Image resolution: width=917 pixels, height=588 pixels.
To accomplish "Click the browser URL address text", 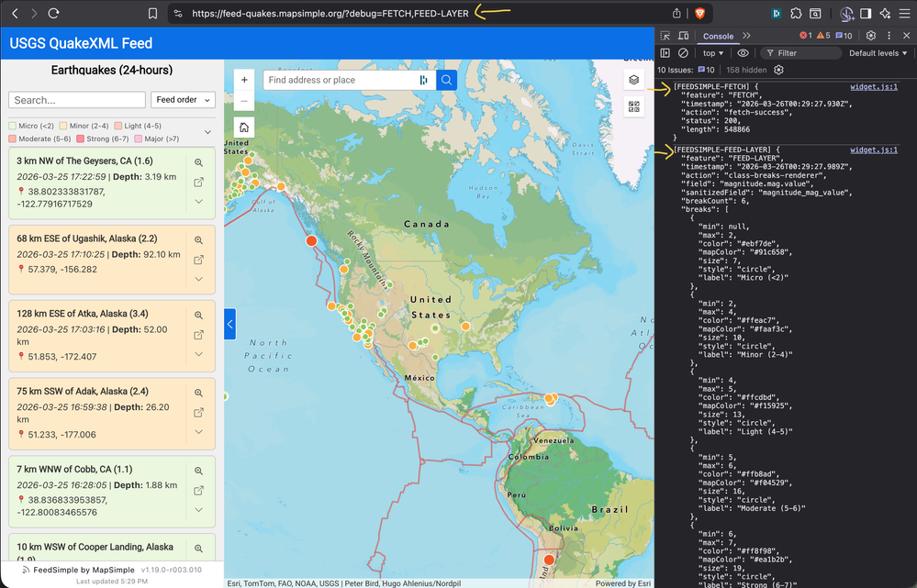I will pos(330,14).
